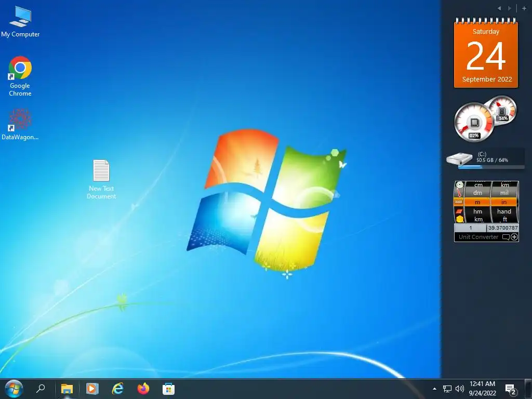The image size is (532, 399).
Task: Click the Unit Converter input field with 1
Action: [x=470, y=228]
